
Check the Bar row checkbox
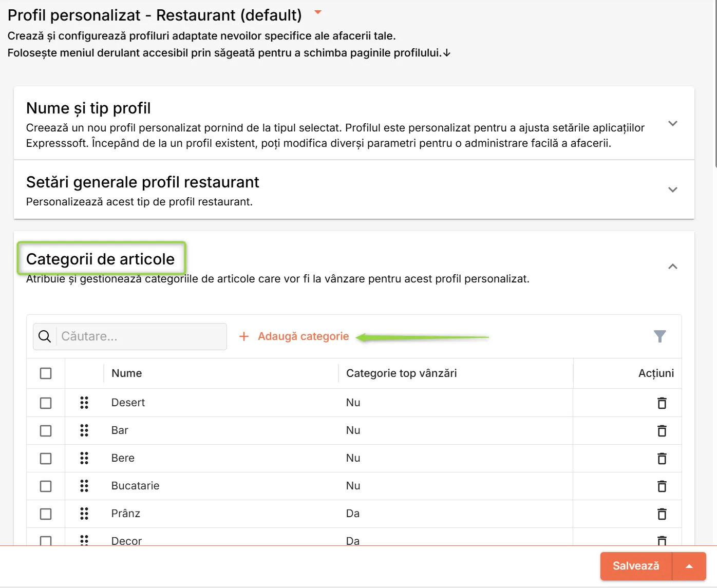click(46, 431)
